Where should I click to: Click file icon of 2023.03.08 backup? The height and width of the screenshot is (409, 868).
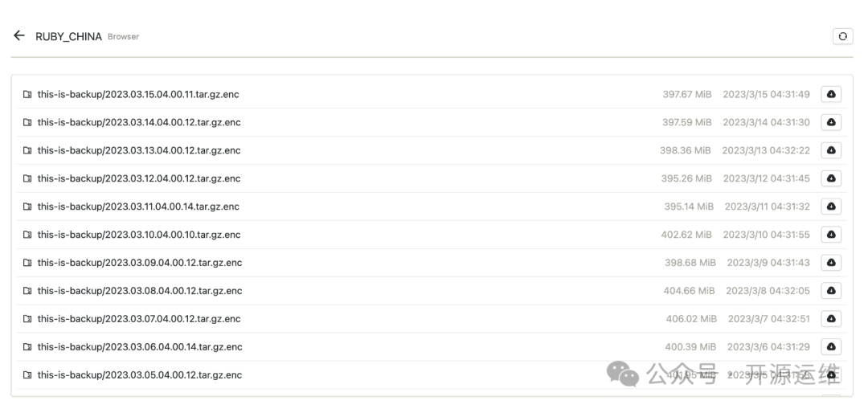[x=27, y=291]
